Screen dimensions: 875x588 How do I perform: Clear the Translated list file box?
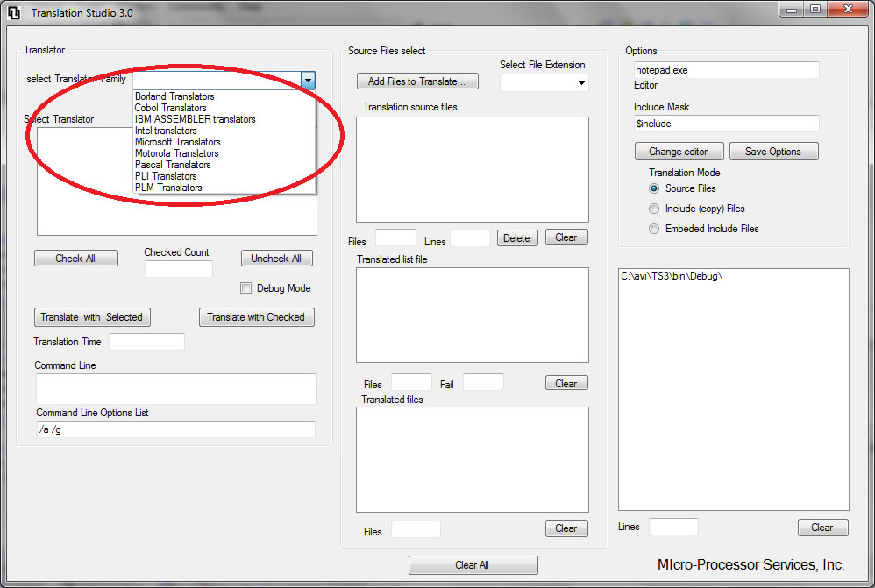(x=566, y=383)
